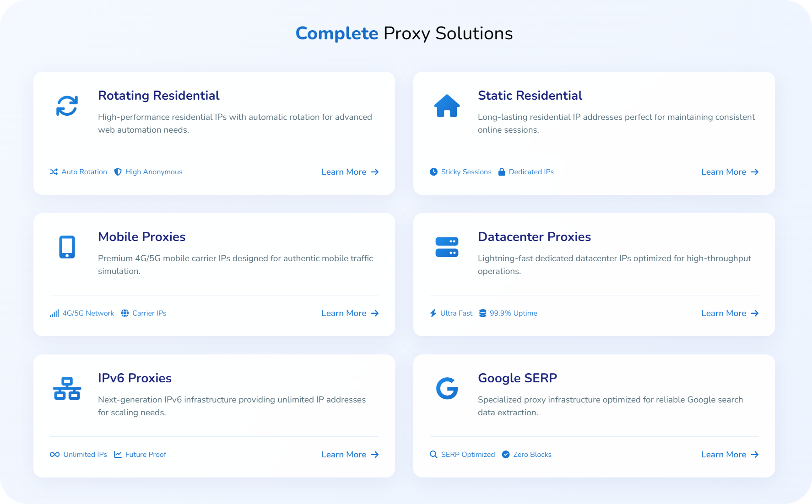Click the IPv6 Proxies heading

tap(135, 378)
